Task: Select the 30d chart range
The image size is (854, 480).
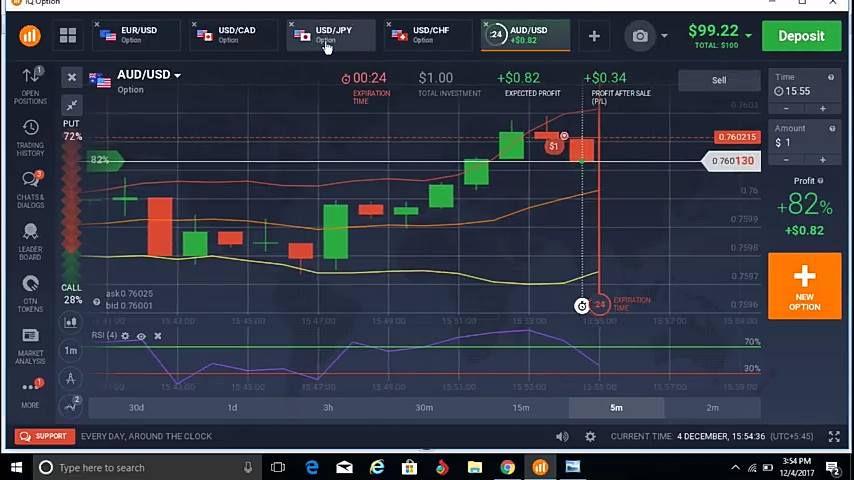Action: [x=136, y=408]
